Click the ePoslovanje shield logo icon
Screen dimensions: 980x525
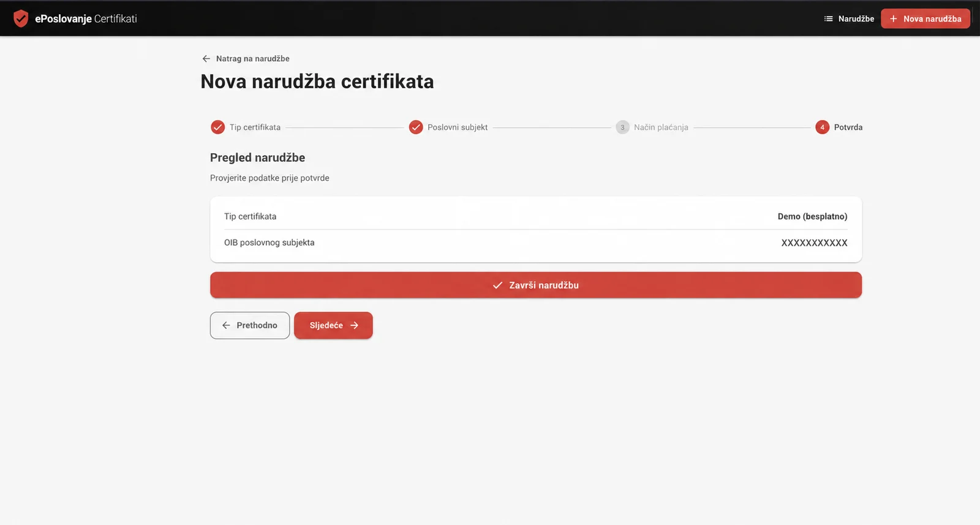tap(21, 18)
